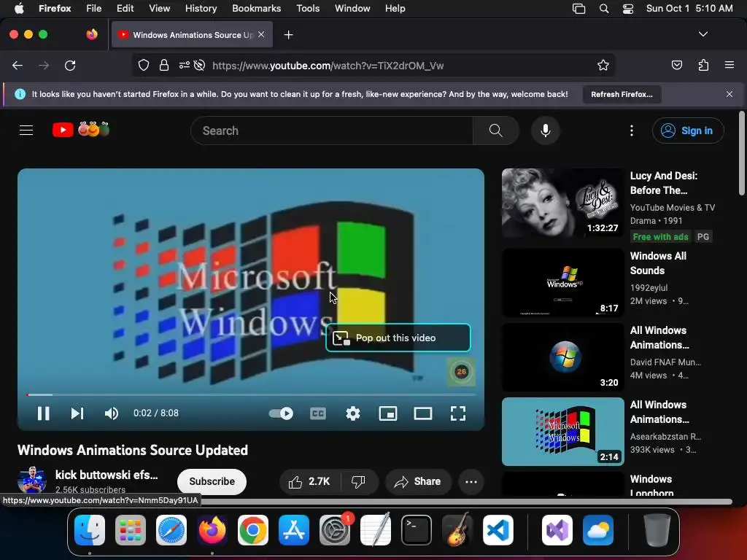Skip to next video
Screen dimensions: 747x560
point(77,413)
